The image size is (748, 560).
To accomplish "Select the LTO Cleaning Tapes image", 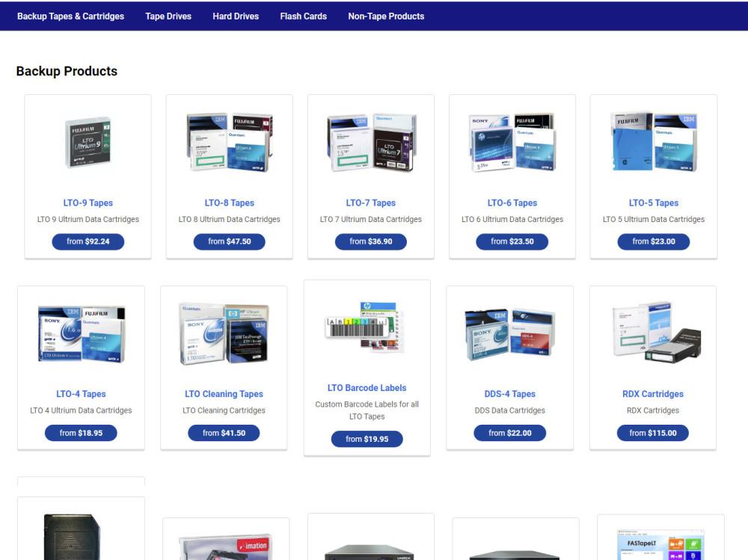I will [x=224, y=334].
